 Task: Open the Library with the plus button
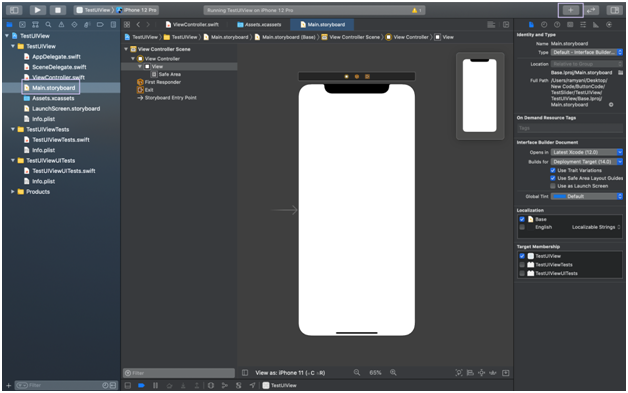(x=570, y=10)
